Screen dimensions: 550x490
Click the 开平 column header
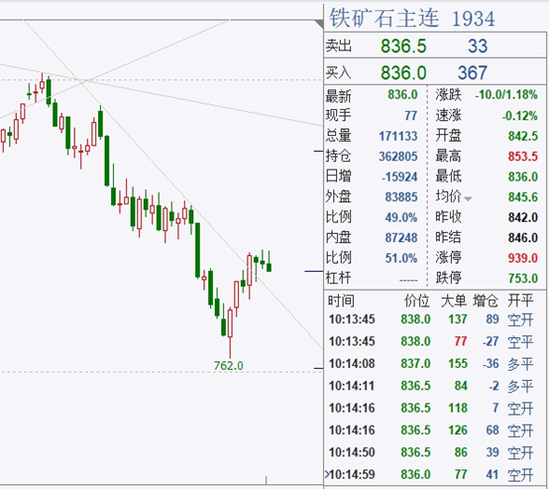coord(521,301)
